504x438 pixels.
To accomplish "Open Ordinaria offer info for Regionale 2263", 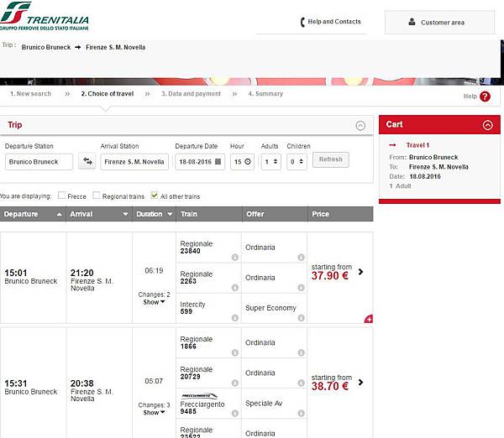I will pyautogui.click(x=302, y=288).
